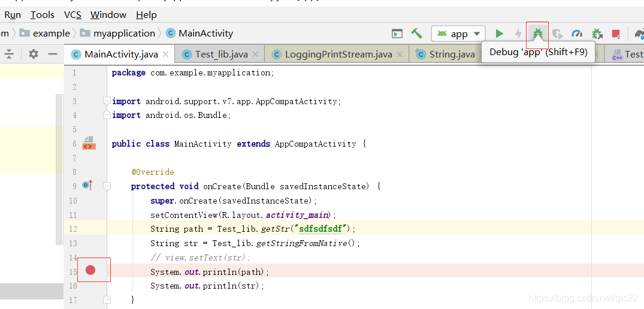Click getStringFromNative on line 13
The height and width of the screenshot is (309, 644).
point(302,243)
